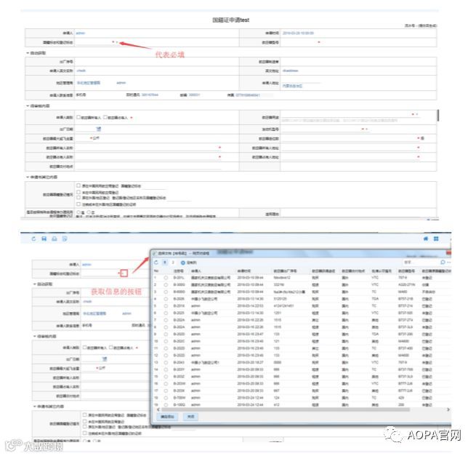Select the radio button in dialog row 5
Image resolution: width=476 pixels, height=456 pixels.
[166, 306]
